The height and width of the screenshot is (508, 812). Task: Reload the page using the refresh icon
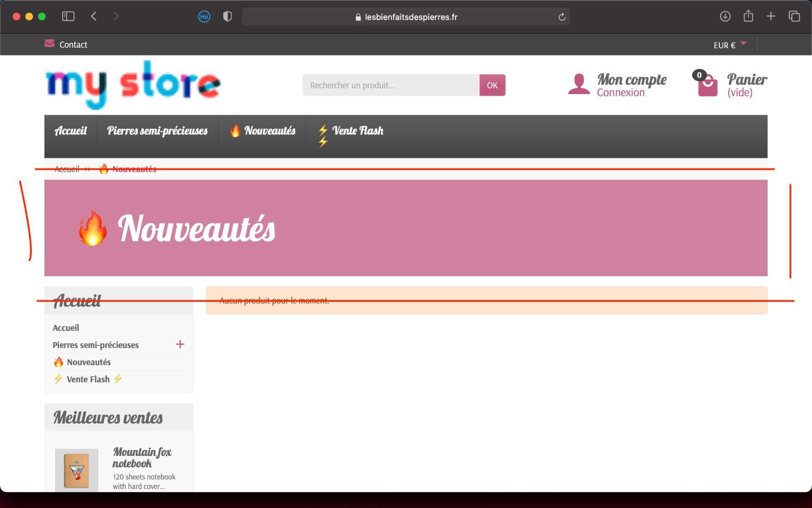tap(562, 17)
